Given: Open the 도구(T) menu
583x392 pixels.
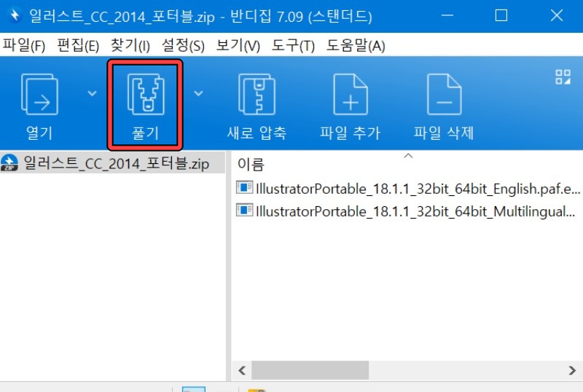Looking at the screenshot, I should coord(293,45).
